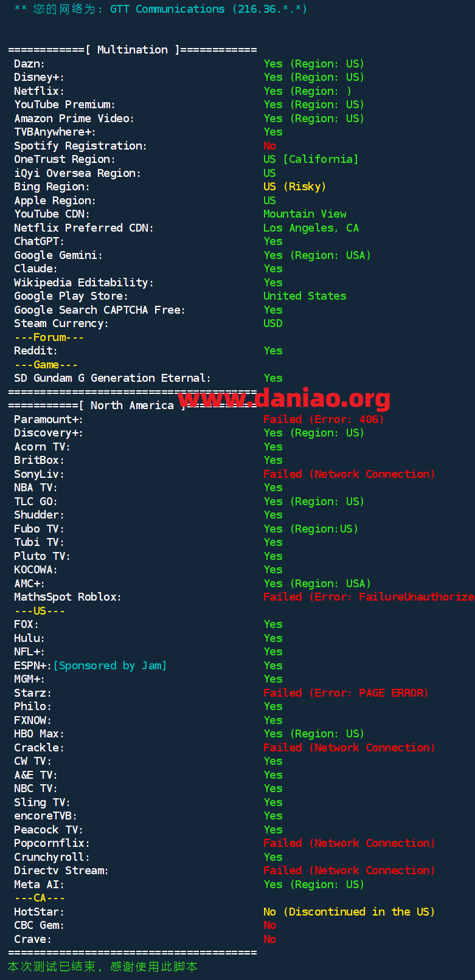475x980 pixels.
Task: Click the United States Google Play Store value
Action: point(305,296)
